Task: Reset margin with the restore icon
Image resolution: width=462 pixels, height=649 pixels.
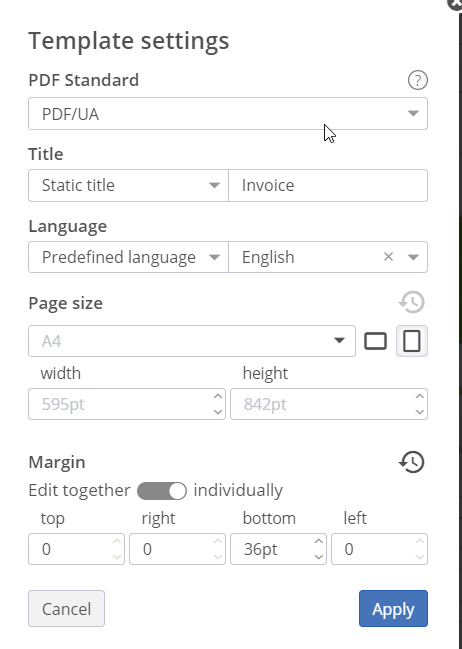Action: 412,462
